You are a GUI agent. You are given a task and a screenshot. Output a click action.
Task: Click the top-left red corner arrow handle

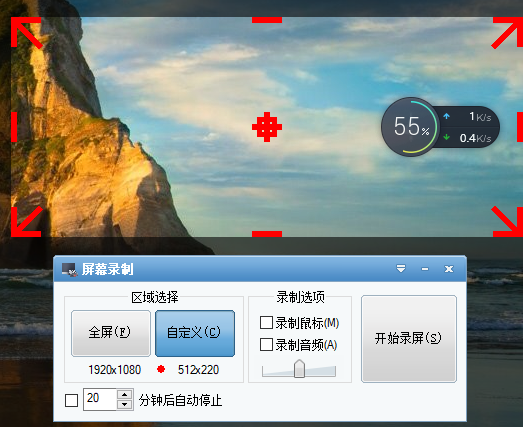pos(26,33)
